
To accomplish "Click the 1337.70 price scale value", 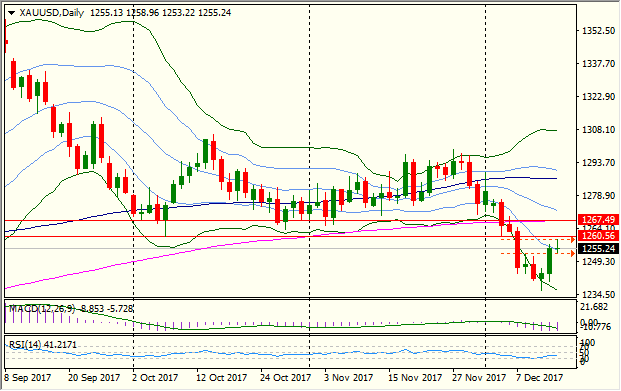I will (598, 63).
